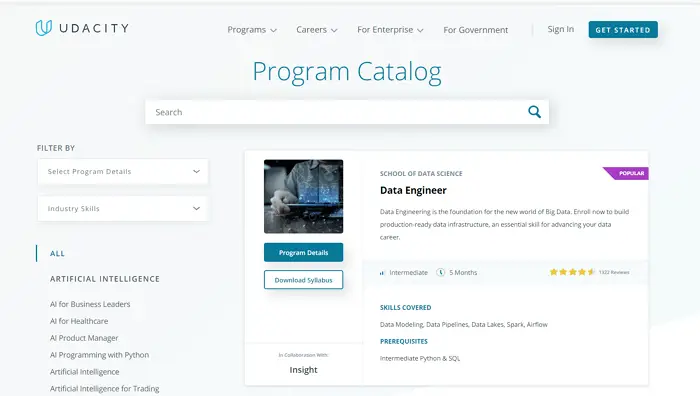Open Program Details for Data Engineer
700x396 pixels.
pyautogui.click(x=304, y=252)
